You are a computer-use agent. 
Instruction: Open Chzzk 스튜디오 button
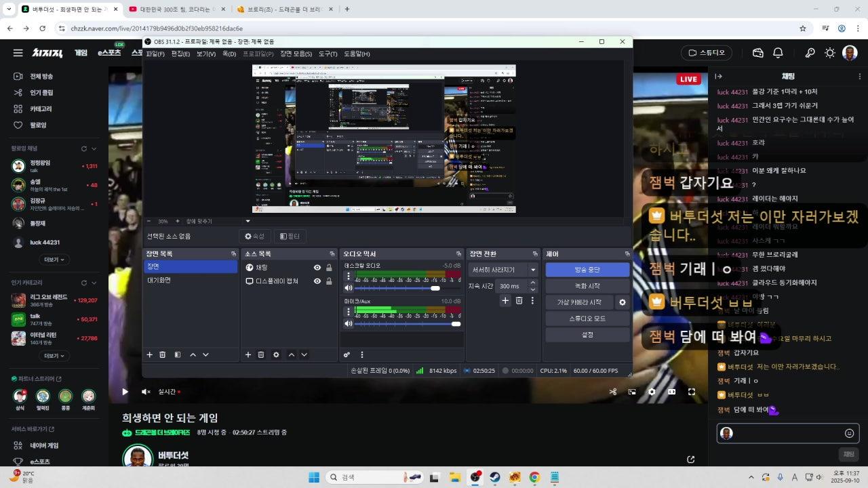[x=707, y=53]
